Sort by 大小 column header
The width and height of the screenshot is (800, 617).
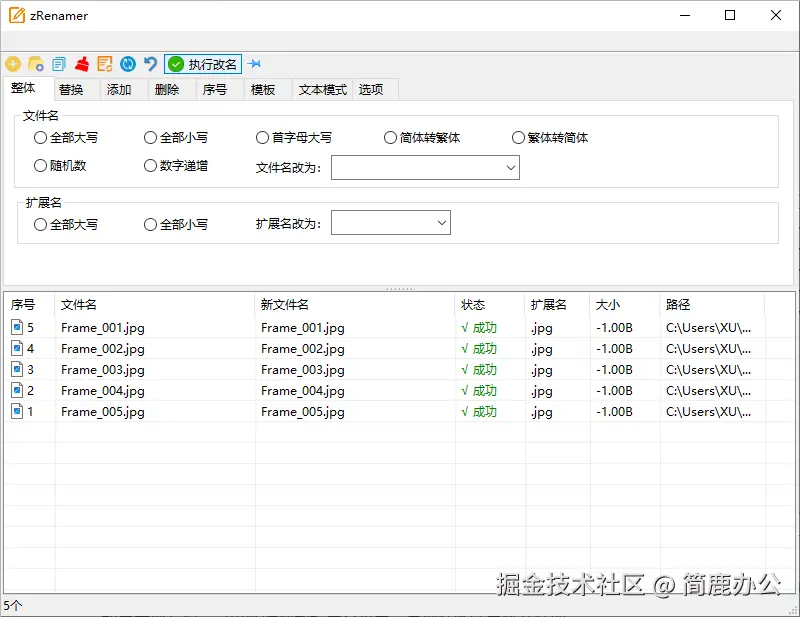point(624,305)
